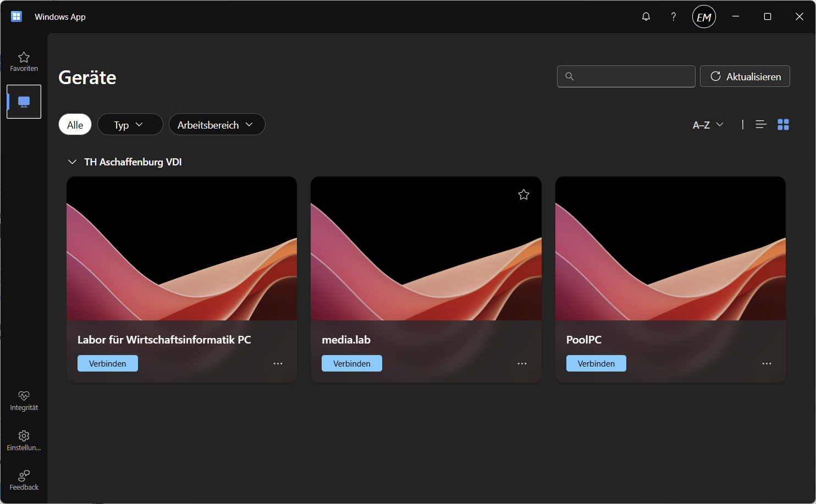This screenshot has height=504, width=816.
Task: Connect to Labor für Wirtschaftsinformatik PC
Action: [x=108, y=363]
